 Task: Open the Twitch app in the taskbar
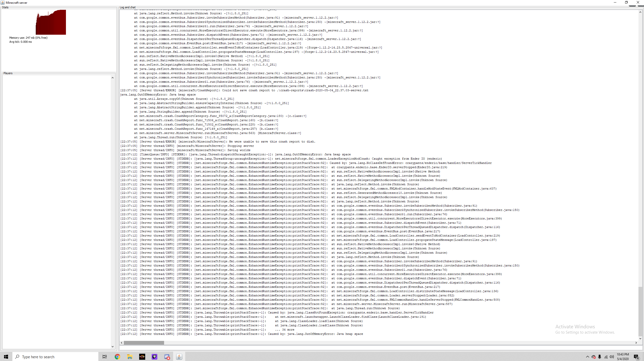click(x=155, y=357)
